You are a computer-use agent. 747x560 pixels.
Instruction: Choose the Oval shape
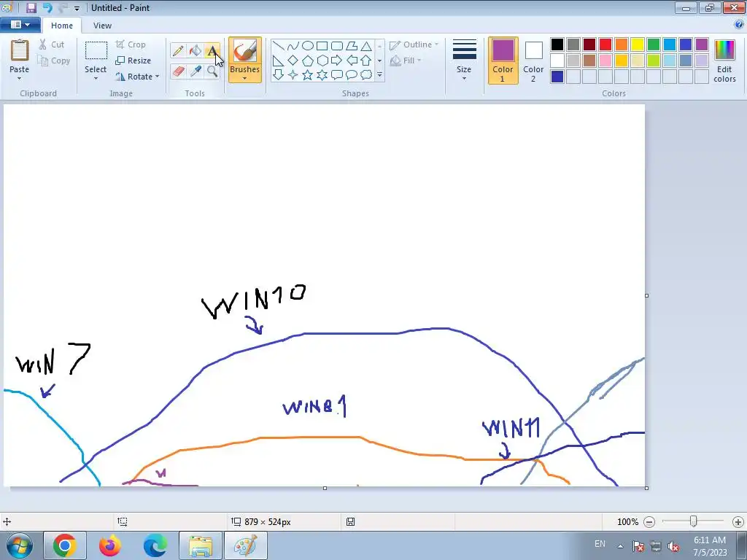[x=308, y=46]
